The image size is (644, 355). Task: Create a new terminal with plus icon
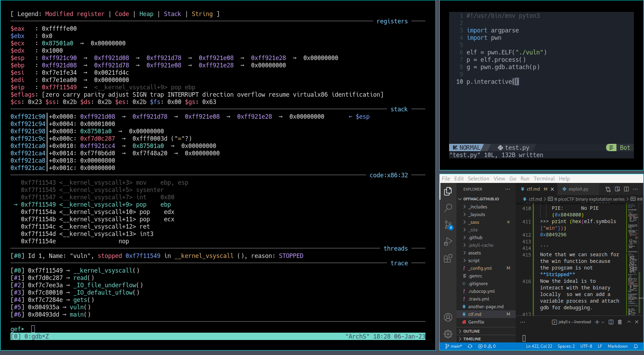click(597, 322)
